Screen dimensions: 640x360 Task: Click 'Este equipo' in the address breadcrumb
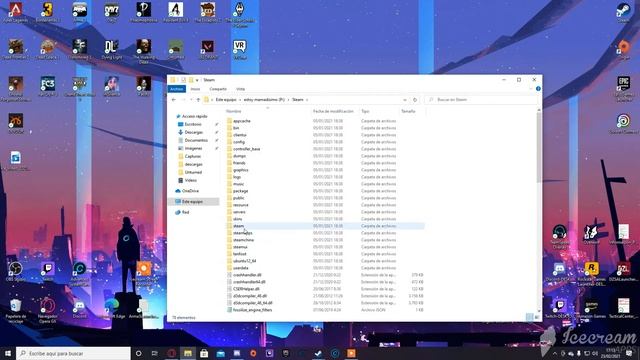point(226,100)
